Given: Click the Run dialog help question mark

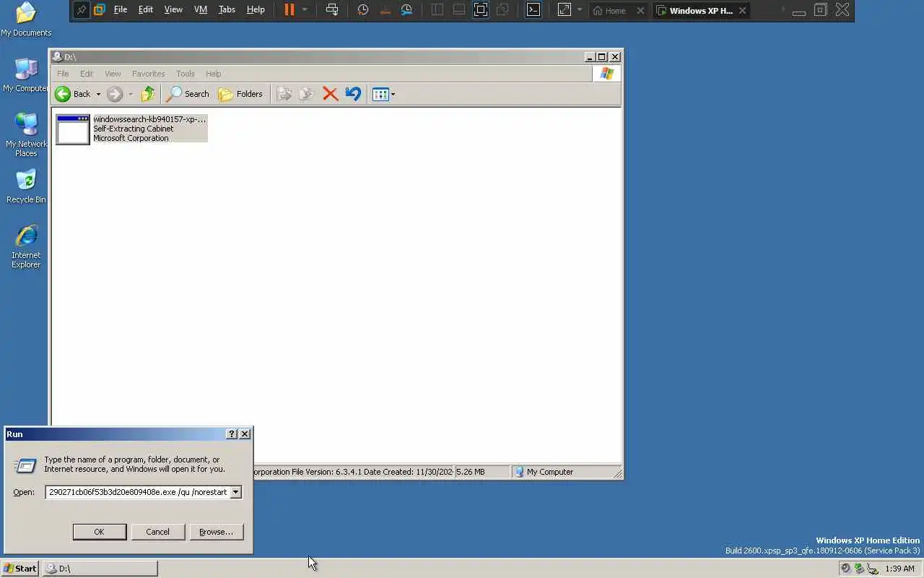Looking at the screenshot, I should pyautogui.click(x=232, y=434).
